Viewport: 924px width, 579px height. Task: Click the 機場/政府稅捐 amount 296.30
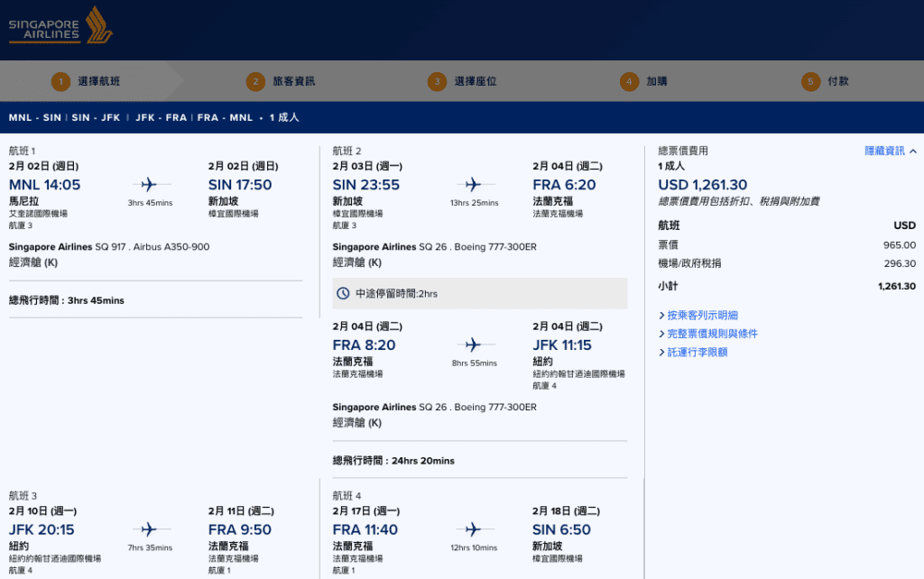[900, 263]
